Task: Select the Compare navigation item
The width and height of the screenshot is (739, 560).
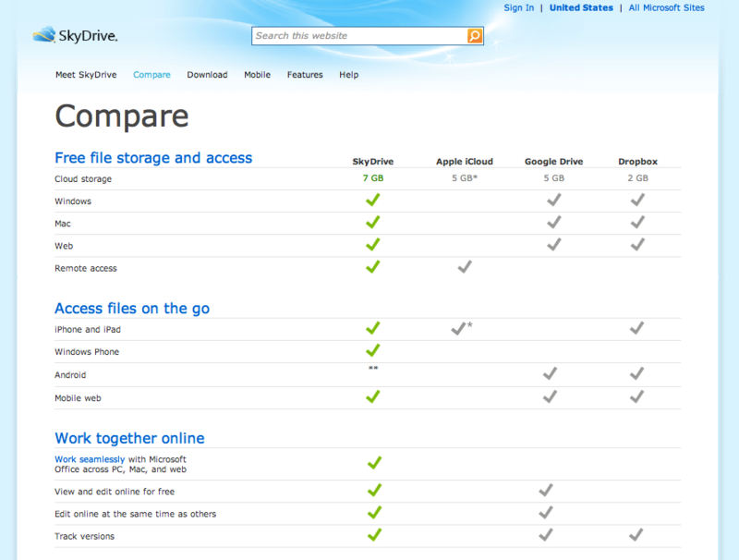Action: coord(151,75)
